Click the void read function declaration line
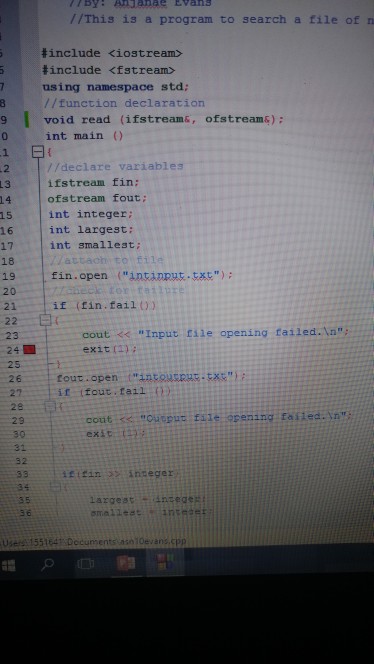Screen dimensions: 374x664 [164, 120]
